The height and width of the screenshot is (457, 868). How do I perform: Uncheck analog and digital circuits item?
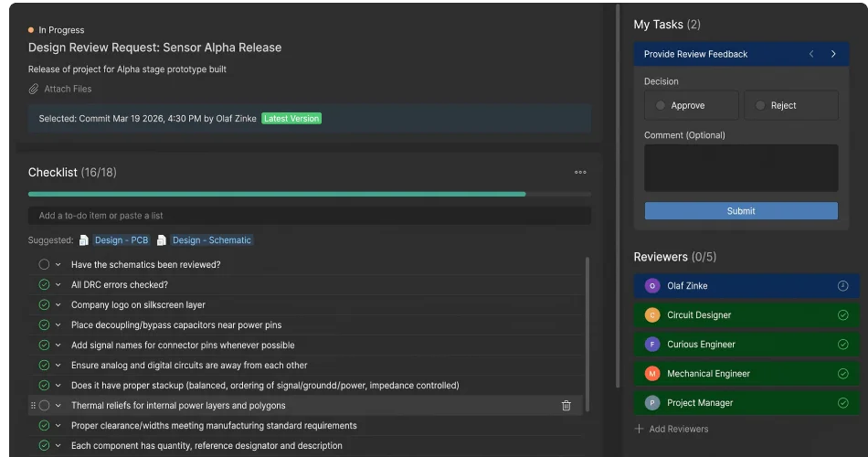(44, 365)
